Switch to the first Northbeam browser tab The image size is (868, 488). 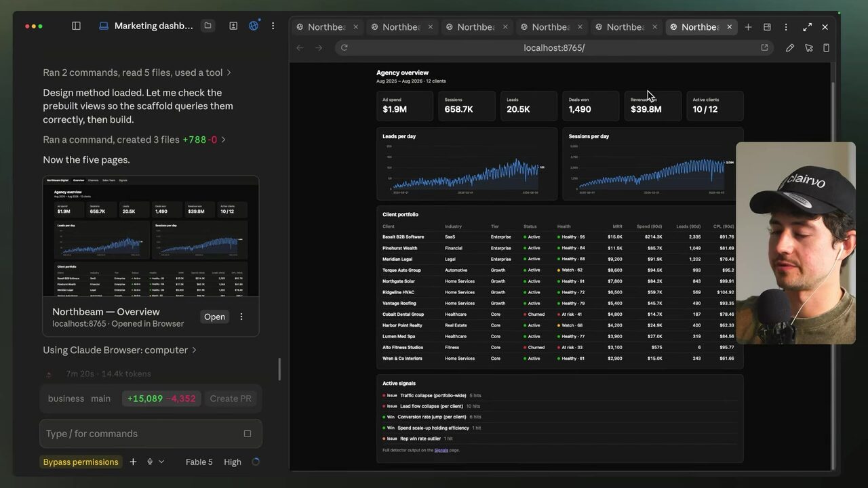coord(326,27)
